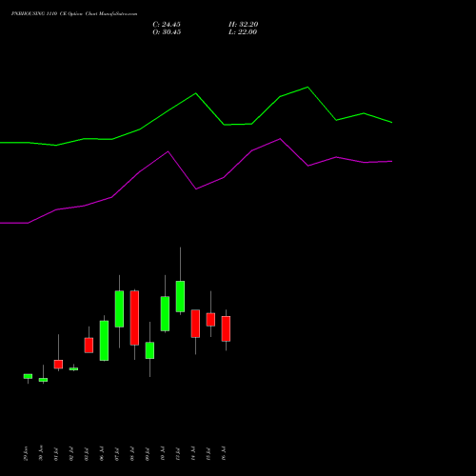Screen dimensions: 476x476
Task: Click the last red candle for 16 Jul
Action: tap(226, 328)
